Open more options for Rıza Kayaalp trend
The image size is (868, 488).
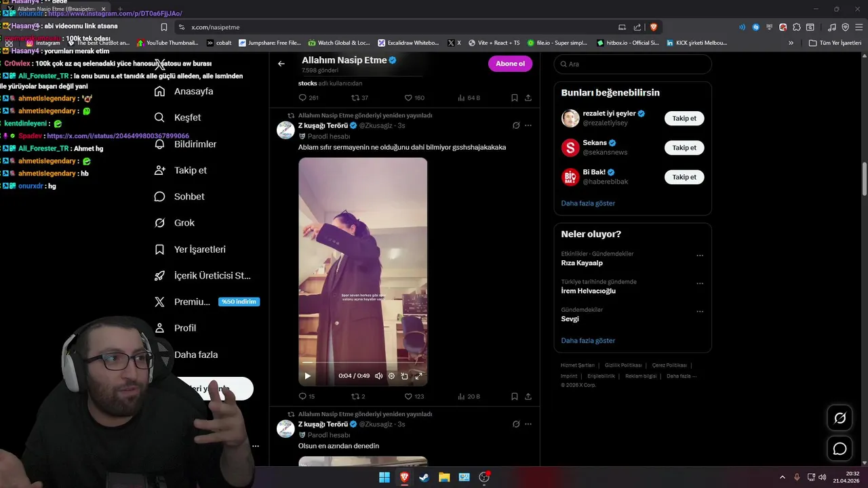tap(700, 256)
